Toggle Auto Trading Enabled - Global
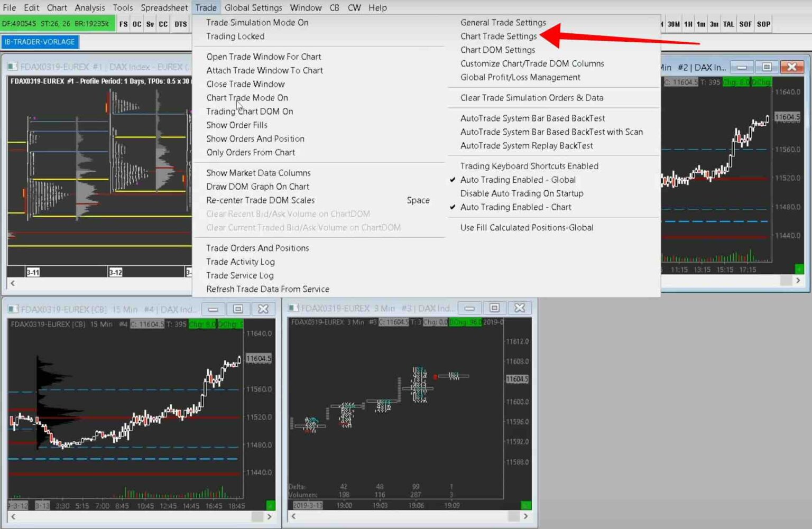This screenshot has height=529, width=812. (517, 180)
